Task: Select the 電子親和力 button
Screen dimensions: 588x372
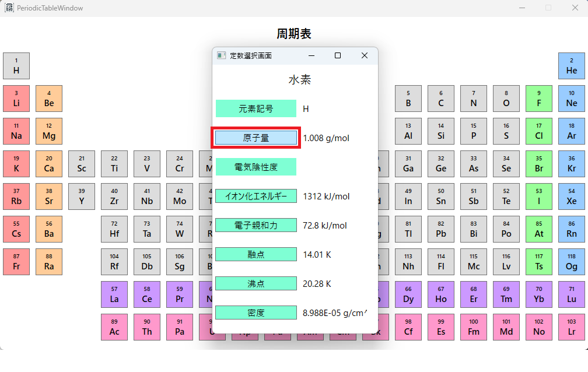Action: click(x=256, y=226)
